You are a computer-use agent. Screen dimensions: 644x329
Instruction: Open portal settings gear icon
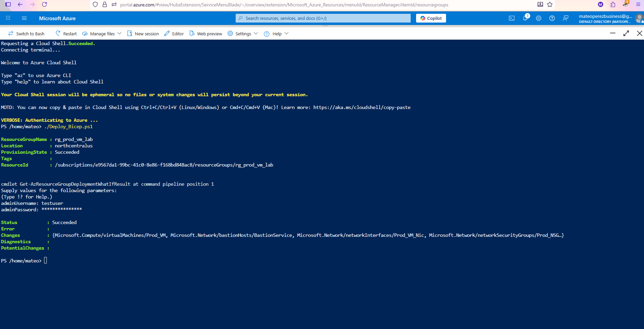click(x=539, y=18)
